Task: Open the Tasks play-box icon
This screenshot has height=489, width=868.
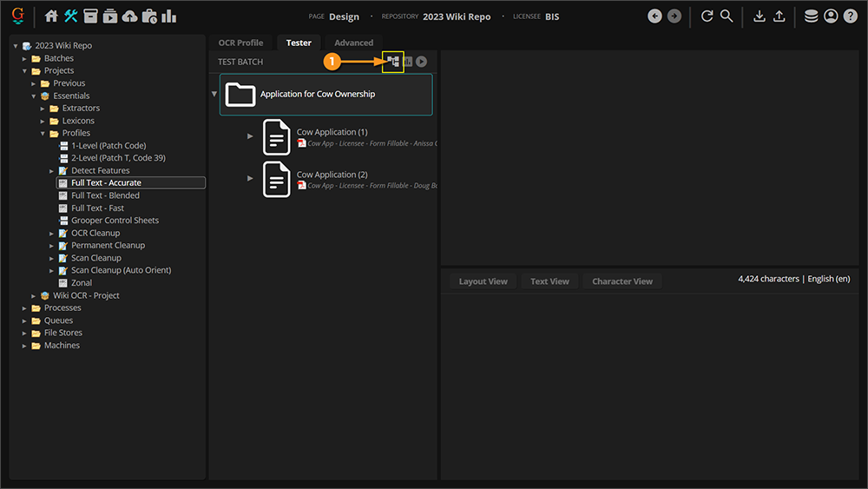Action: (110, 16)
